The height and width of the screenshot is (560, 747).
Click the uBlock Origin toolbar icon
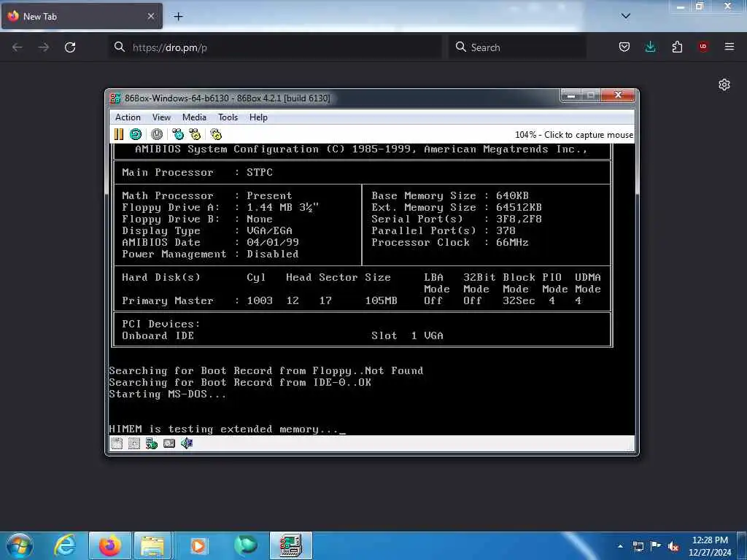pos(703,47)
